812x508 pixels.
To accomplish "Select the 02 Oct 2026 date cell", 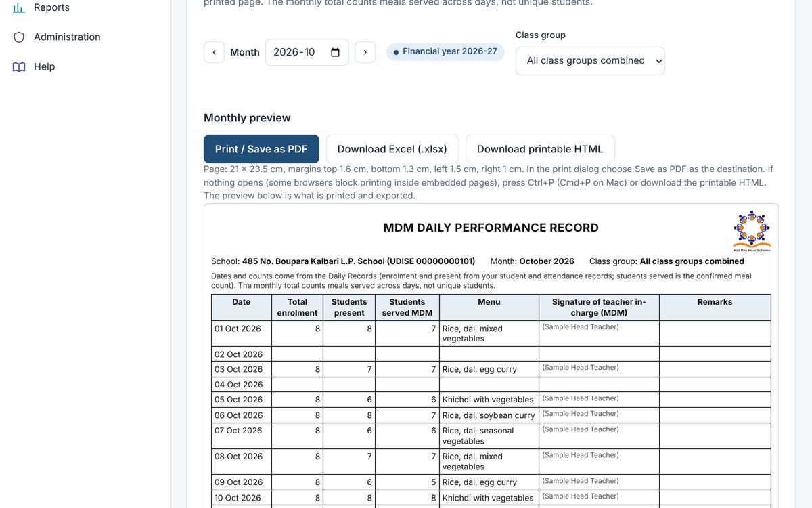I will [x=242, y=354].
